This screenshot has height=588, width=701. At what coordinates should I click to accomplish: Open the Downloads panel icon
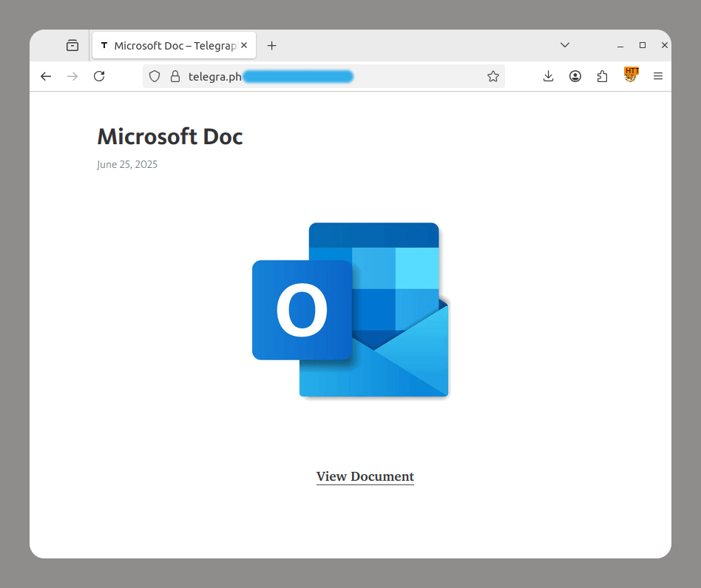548,76
